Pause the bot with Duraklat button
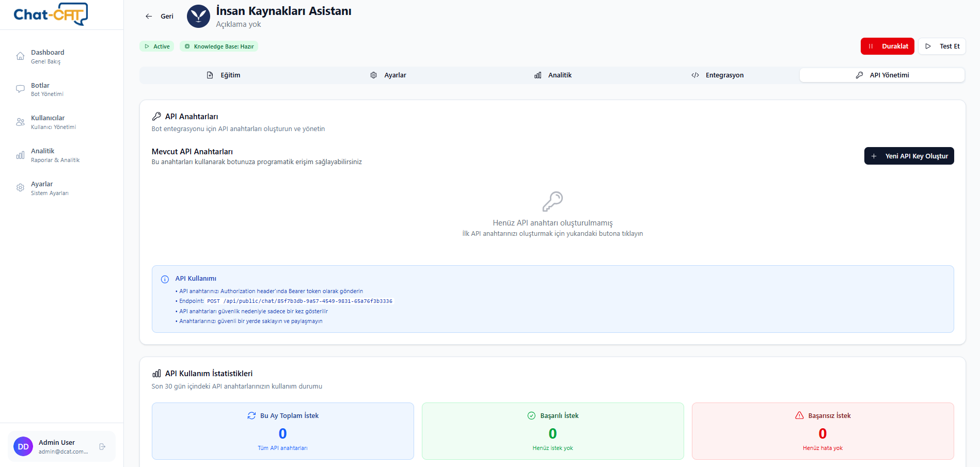The image size is (980, 467). 887,46
